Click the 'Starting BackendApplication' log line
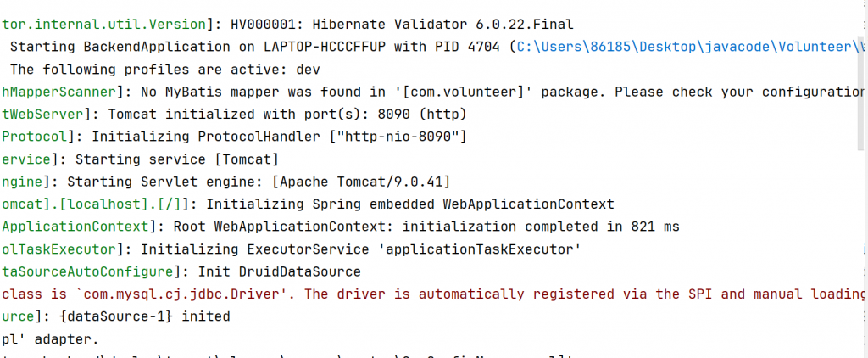Image resolution: width=868 pixels, height=358 pixels. coord(254,47)
